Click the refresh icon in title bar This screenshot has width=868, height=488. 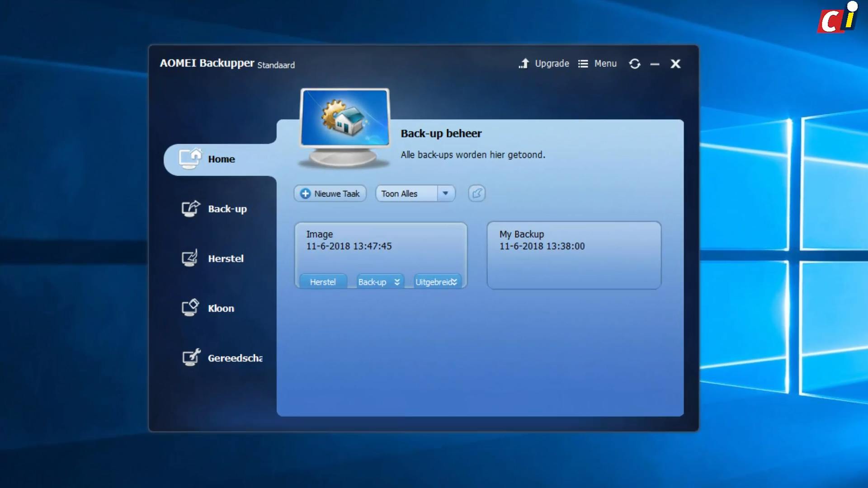point(634,64)
